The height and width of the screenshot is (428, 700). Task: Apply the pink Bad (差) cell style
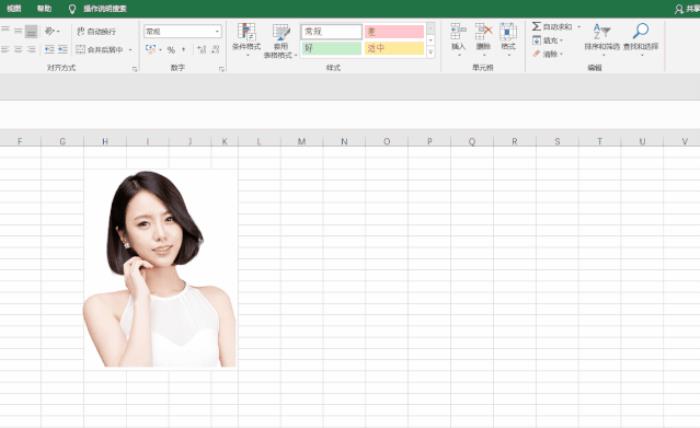point(393,32)
